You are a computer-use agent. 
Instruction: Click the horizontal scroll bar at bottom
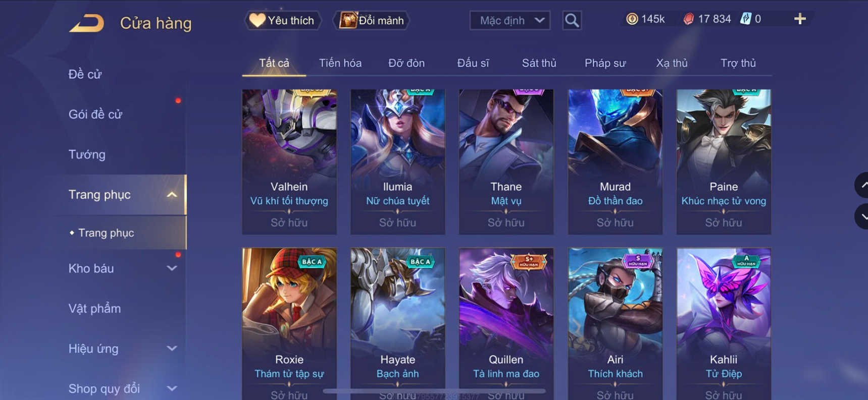coord(434,391)
